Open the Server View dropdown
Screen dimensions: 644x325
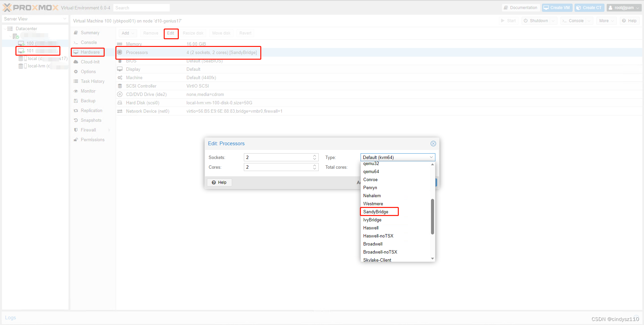click(35, 19)
